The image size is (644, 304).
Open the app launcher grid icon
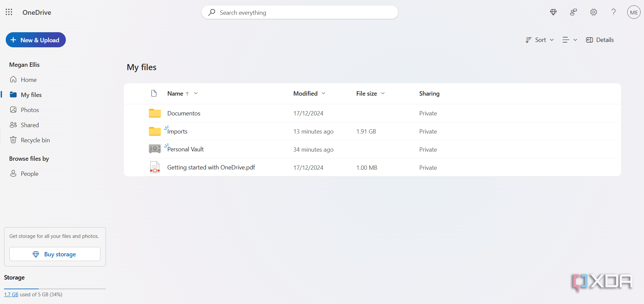pyautogui.click(x=9, y=12)
